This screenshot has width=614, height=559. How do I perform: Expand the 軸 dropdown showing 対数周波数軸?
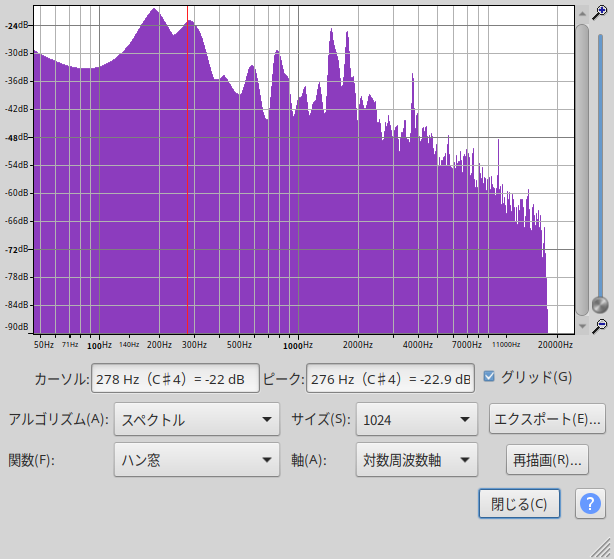pos(416,461)
